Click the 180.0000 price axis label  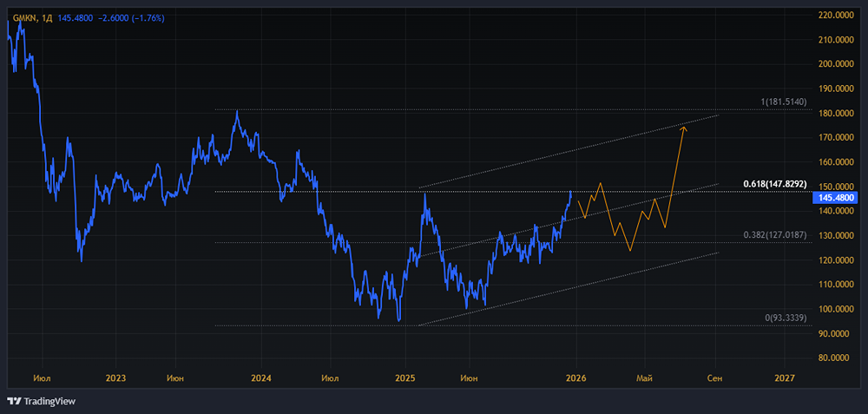[835, 113]
